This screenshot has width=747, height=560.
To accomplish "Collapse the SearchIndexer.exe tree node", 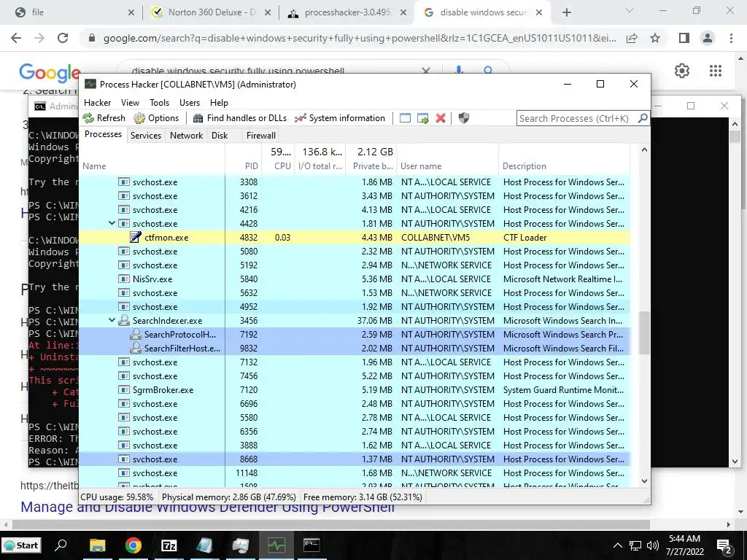I will pos(112,320).
